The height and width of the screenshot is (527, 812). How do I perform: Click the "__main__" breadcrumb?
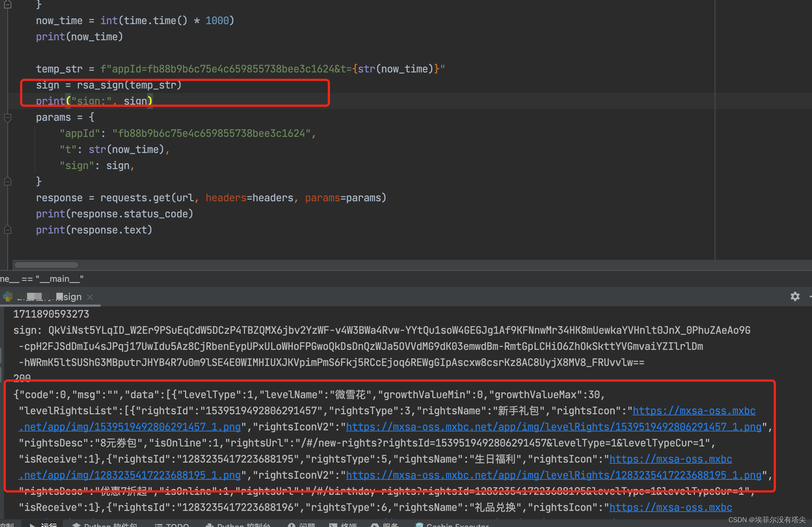coord(60,279)
